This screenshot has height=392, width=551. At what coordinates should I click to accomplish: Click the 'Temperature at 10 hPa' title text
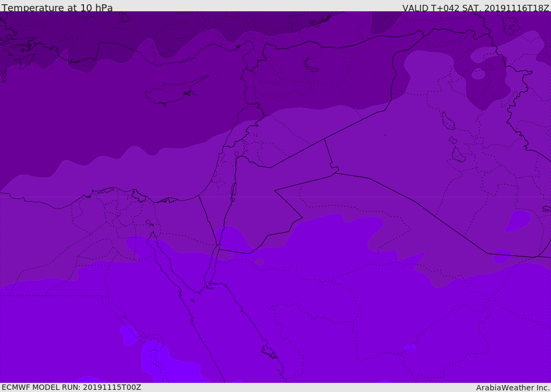pyautogui.click(x=57, y=8)
